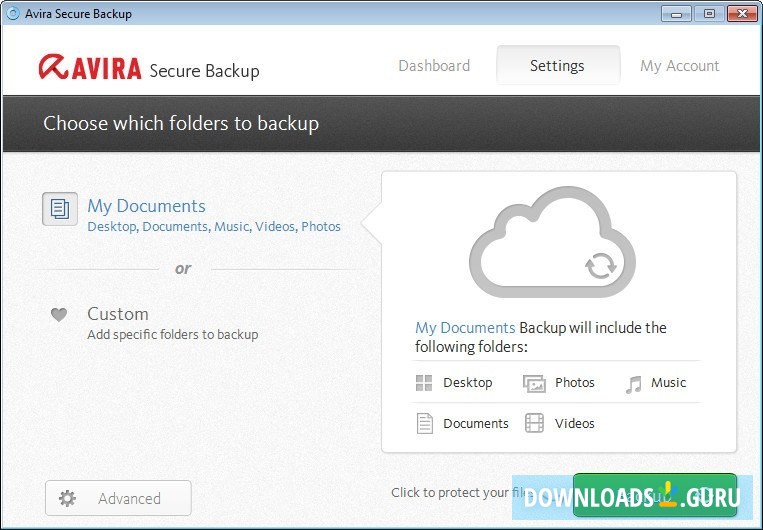Click the green button at bottom right
Viewport: 763px width, 530px height.
[655, 495]
